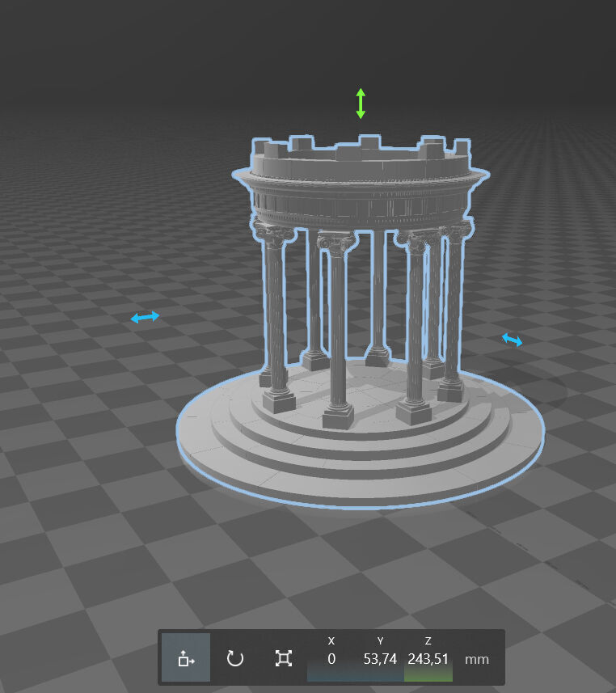Select the Rotate tool icon
This screenshot has width=616, height=693.
pyautogui.click(x=234, y=658)
